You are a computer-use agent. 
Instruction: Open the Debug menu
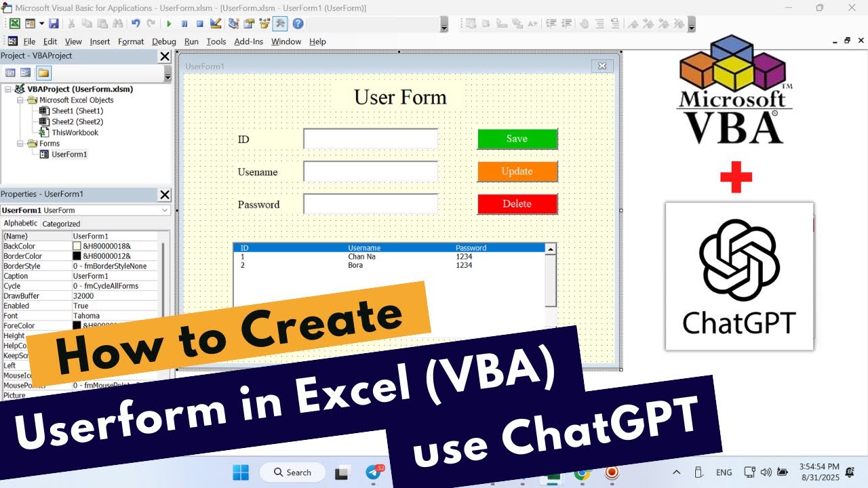tap(164, 41)
